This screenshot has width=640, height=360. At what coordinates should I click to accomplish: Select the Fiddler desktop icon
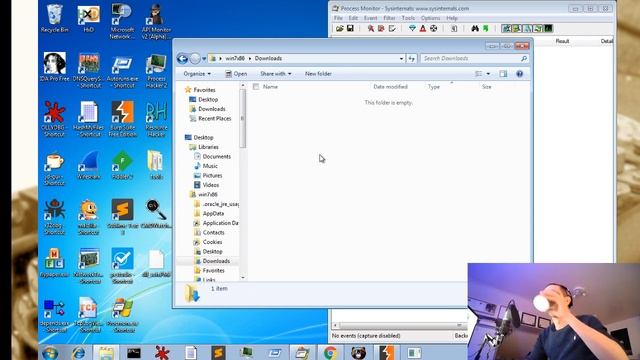point(122,166)
